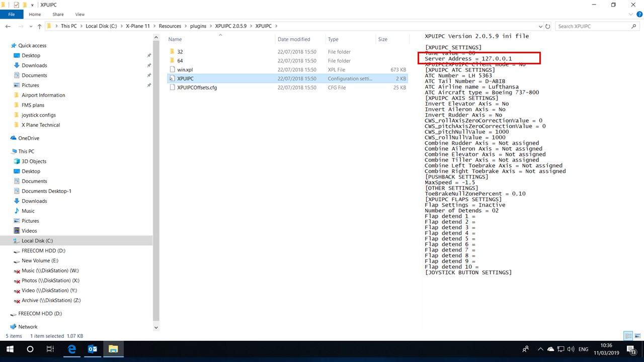
Task: Open Desktop under Quick access
Action: tap(31, 55)
